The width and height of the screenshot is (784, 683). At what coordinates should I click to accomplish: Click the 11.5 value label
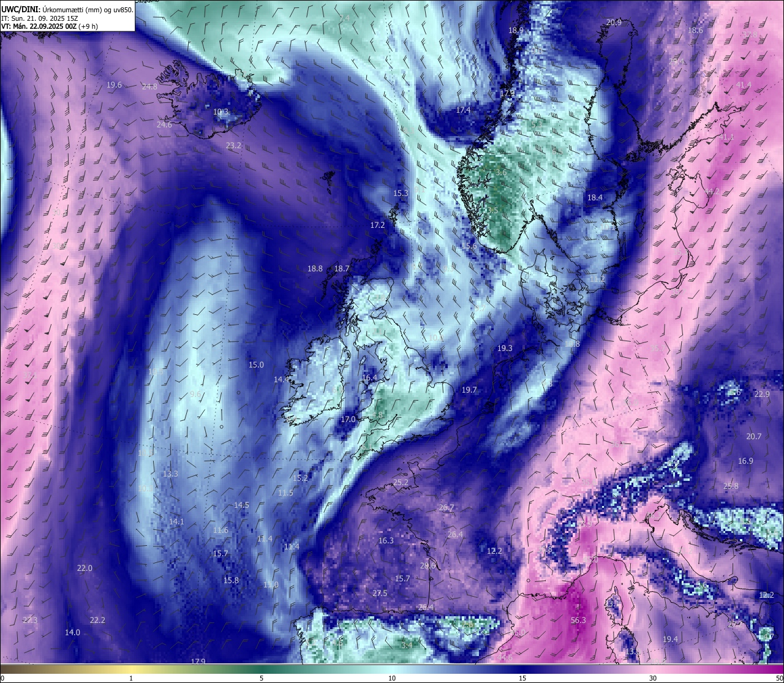pyautogui.click(x=285, y=492)
